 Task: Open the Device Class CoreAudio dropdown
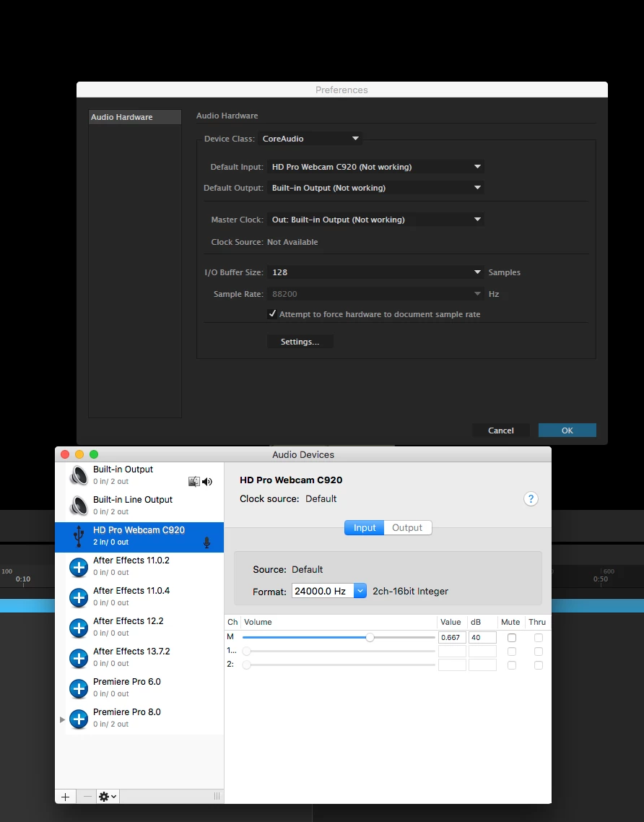(310, 139)
